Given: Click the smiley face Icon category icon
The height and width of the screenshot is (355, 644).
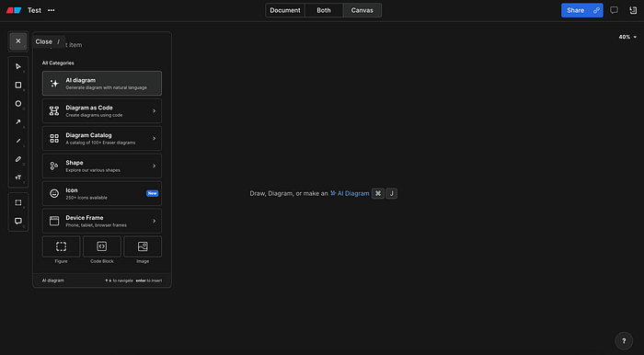Looking at the screenshot, I should (x=54, y=193).
